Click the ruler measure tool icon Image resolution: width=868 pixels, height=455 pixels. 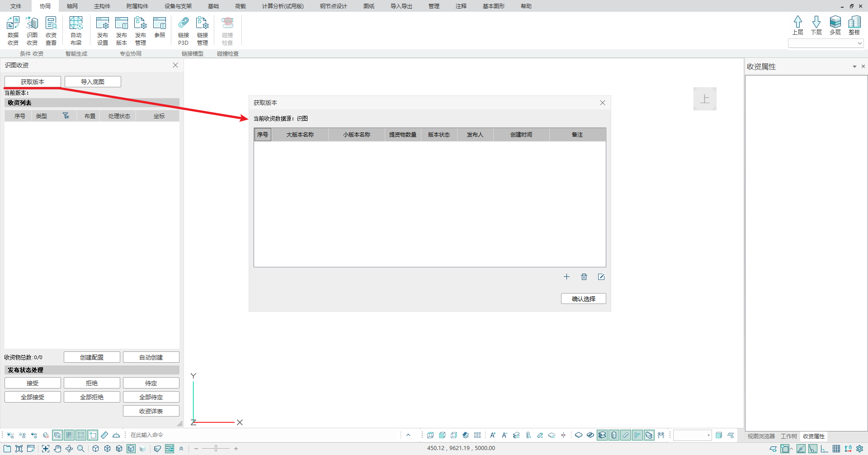(104, 435)
